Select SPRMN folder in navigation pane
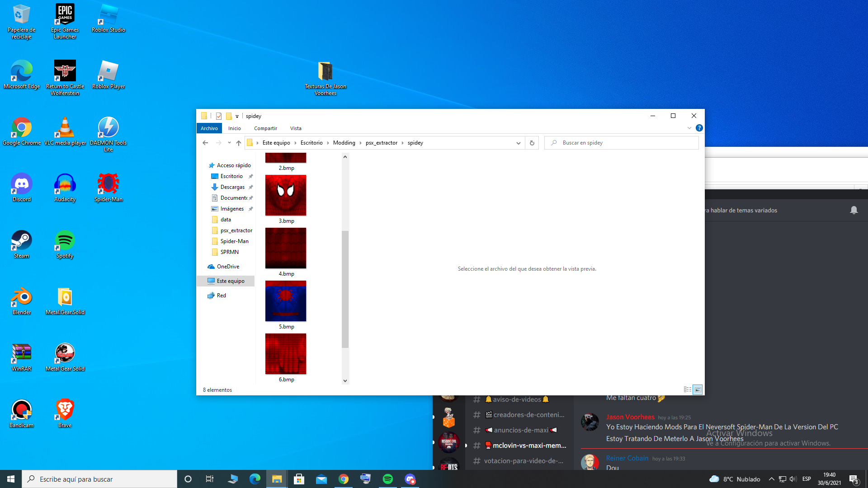Image resolution: width=868 pixels, height=488 pixels. point(229,252)
